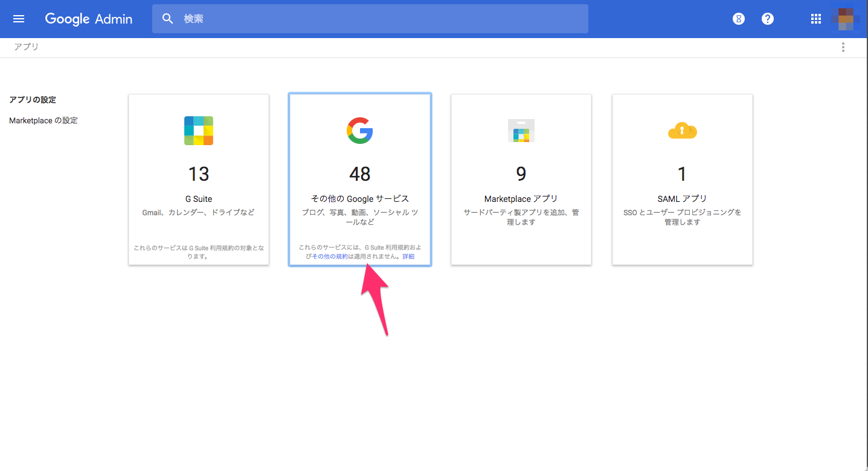Open the hamburger main menu

click(x=19, y=19)
